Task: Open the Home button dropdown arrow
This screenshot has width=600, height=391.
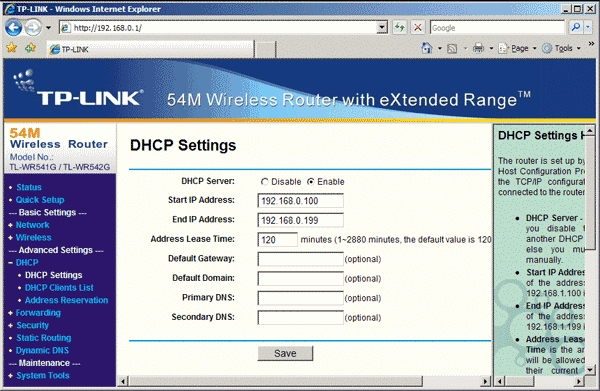Action: (440, 49)
